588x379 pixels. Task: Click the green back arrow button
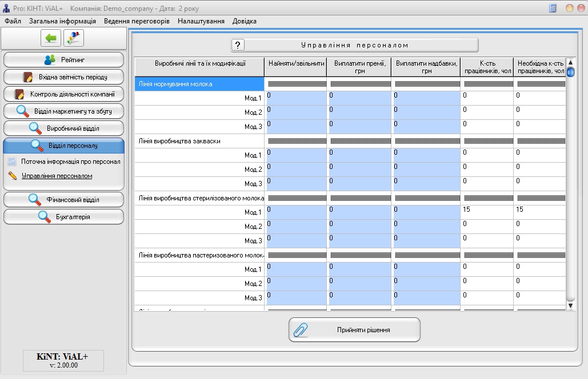tap(51, 38)
